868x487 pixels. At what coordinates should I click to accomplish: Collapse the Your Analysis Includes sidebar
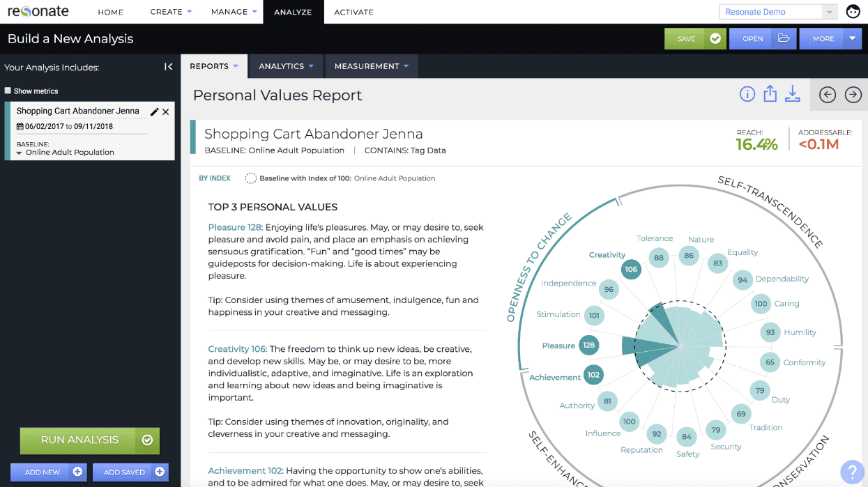click(x=169, y=67)
